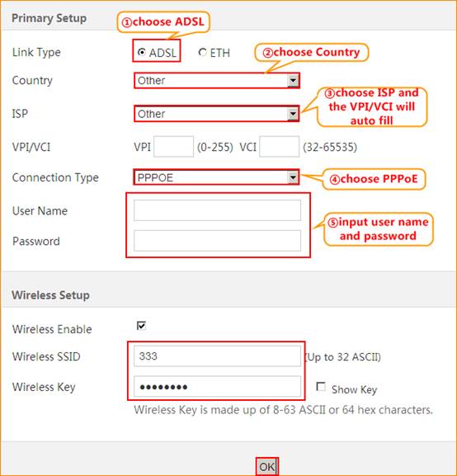Focus the User Name text box
The width and height of the screenshot is (457, 476).
tap(218, 210)
